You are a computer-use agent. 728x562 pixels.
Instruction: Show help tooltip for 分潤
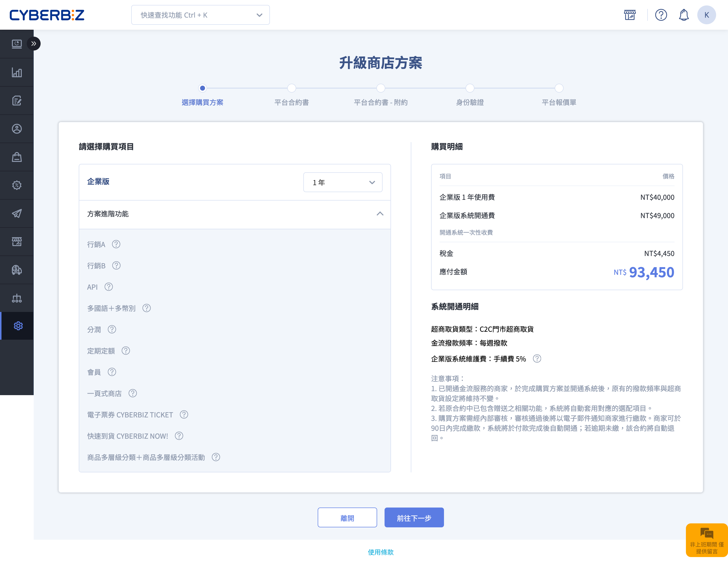(112, 330)
